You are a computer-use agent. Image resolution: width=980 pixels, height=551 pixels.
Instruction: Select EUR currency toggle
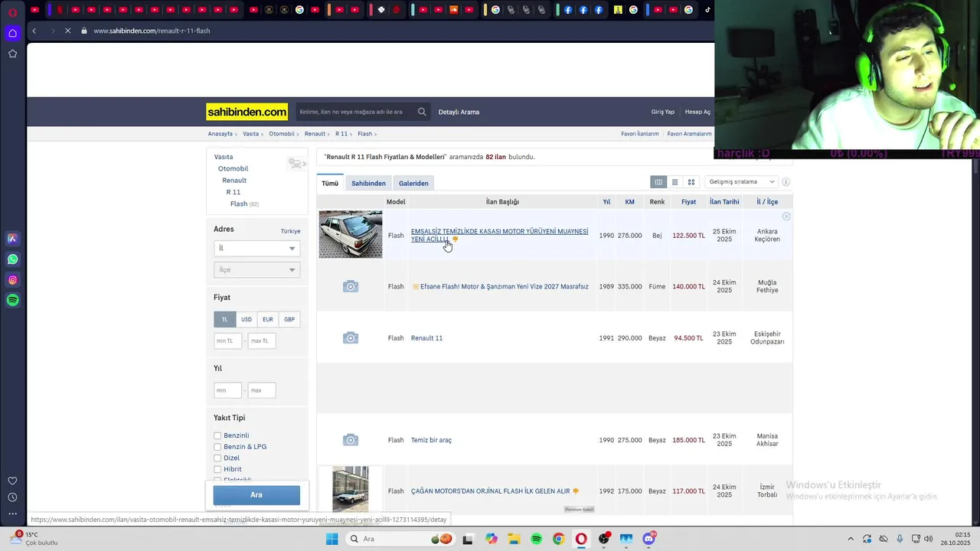click(267, 319)
